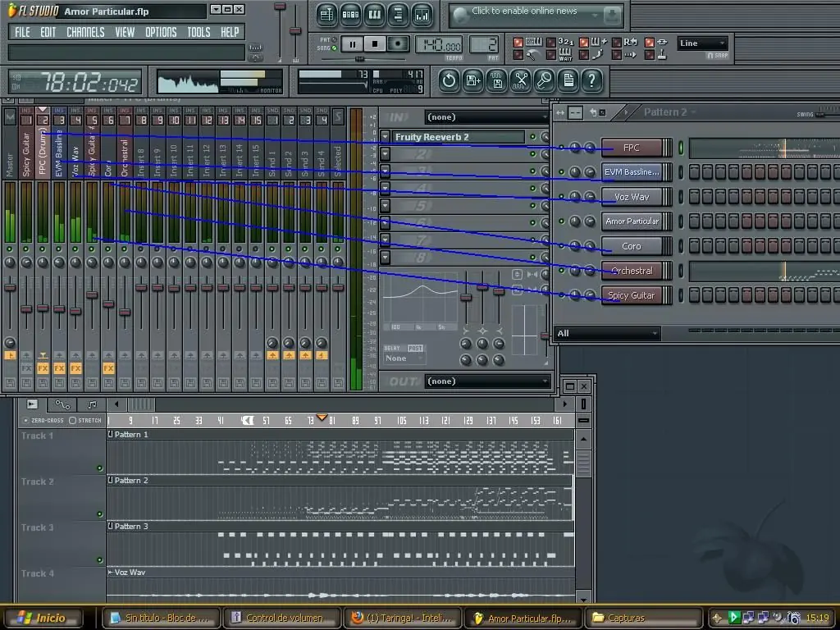
Task: Open the online news panel dropdown arrow
Action: click(x=595, y=16)
